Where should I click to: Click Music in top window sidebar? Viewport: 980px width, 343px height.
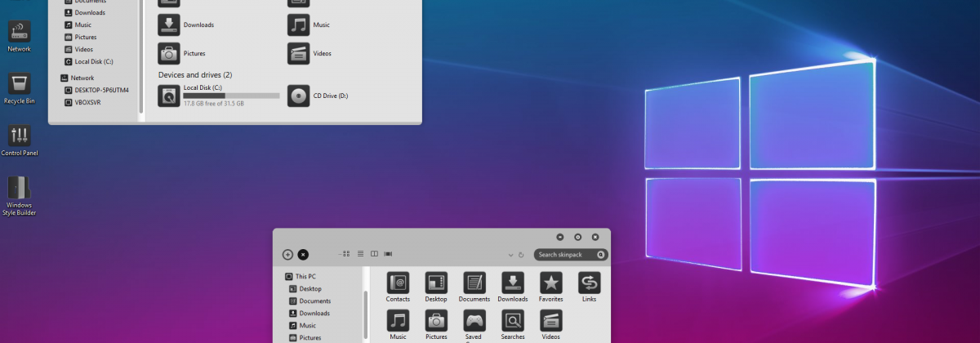77,24
